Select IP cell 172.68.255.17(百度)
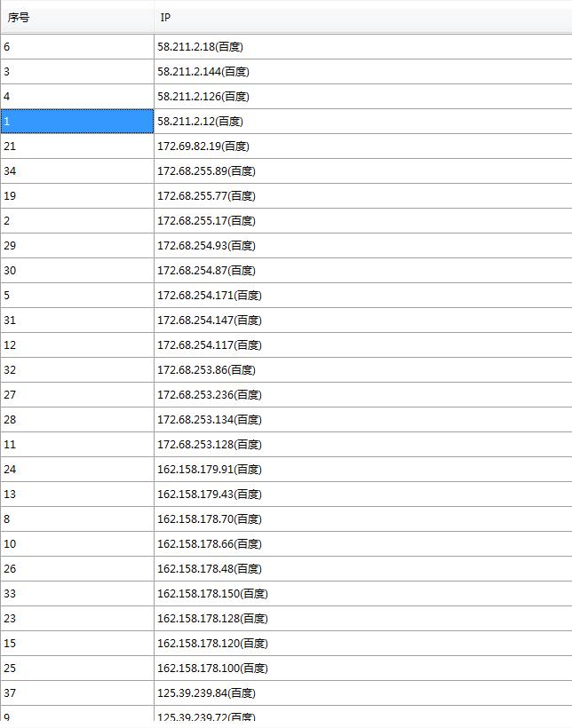 tap(363, 220)
